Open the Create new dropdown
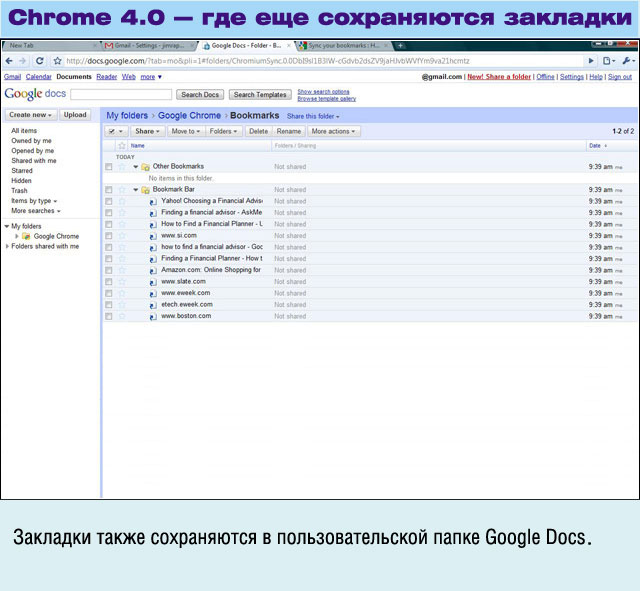Screen dimensions: 640x591 click(x=31, y=115)
